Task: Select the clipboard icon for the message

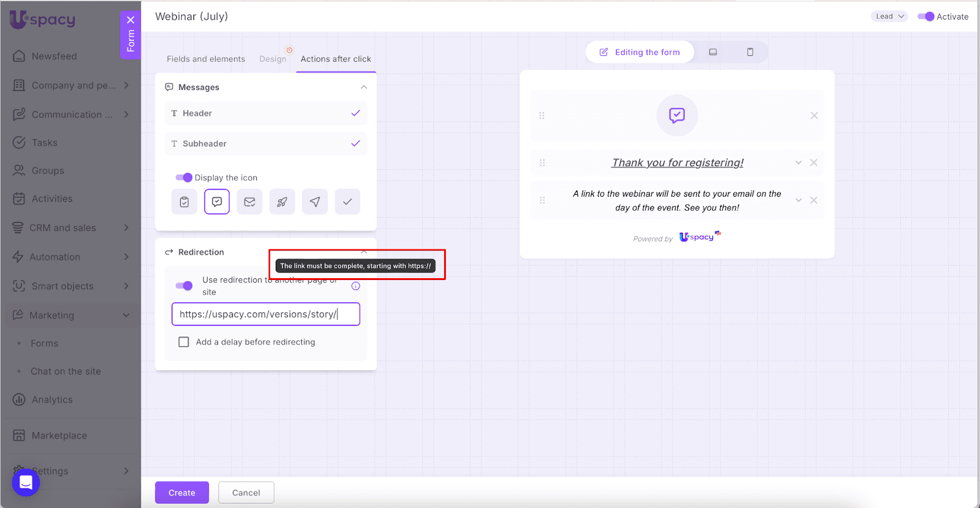Action: (184, 202)
